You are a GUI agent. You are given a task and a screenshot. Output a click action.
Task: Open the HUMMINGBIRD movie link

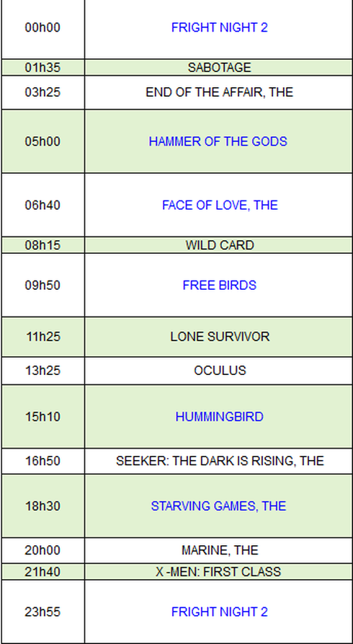[219, 416]
